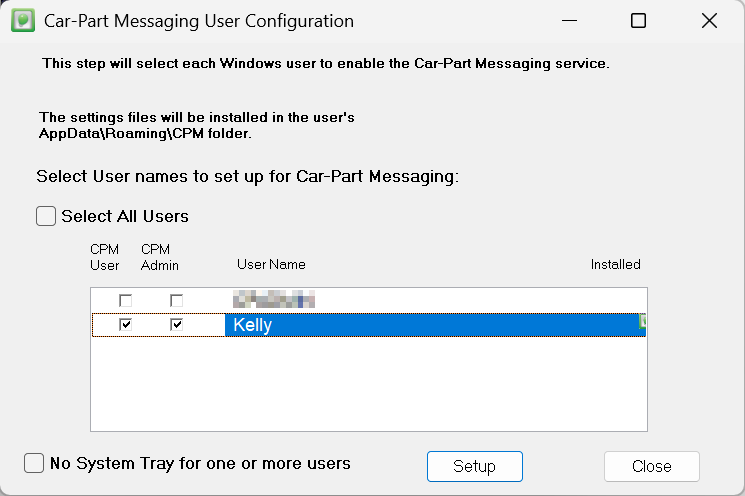The width and height of the screenshot is (745, 496).
Task: Click the CPM User column header
Action: (104, 257)
